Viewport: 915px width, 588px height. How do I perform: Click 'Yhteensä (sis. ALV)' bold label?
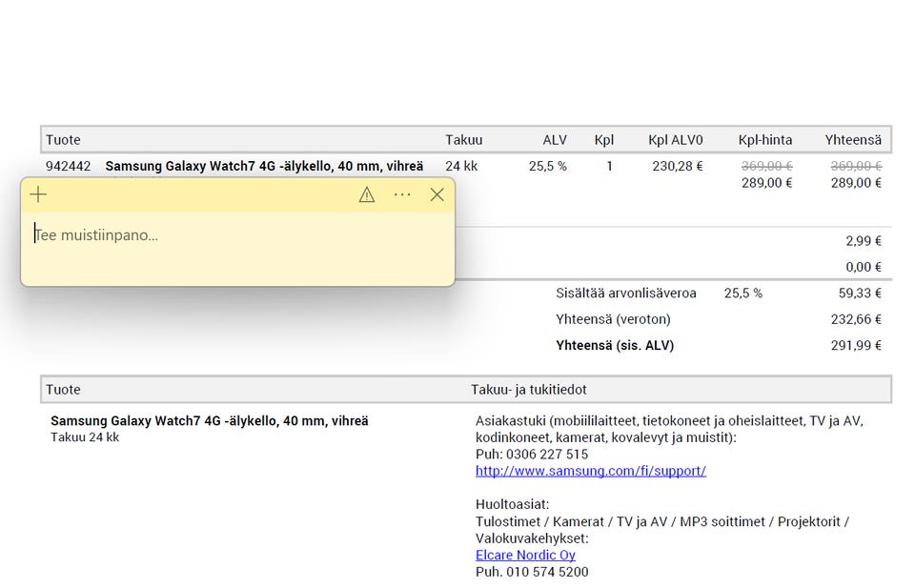[615, 345]
